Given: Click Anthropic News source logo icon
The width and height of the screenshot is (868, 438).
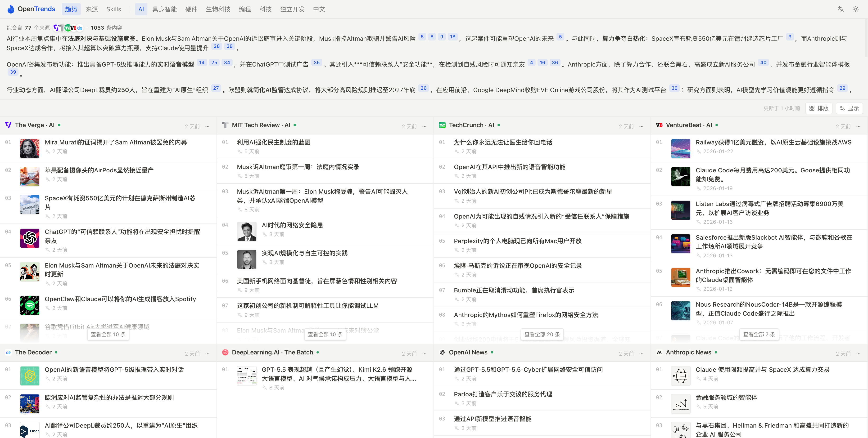Looking at the screenshot, I should tap(660, 352).
